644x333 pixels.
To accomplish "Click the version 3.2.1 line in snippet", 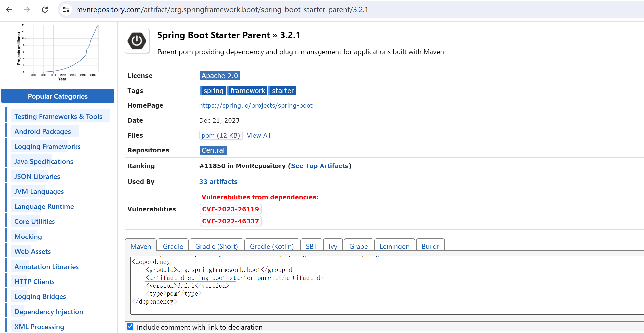I will coord(187,285).
